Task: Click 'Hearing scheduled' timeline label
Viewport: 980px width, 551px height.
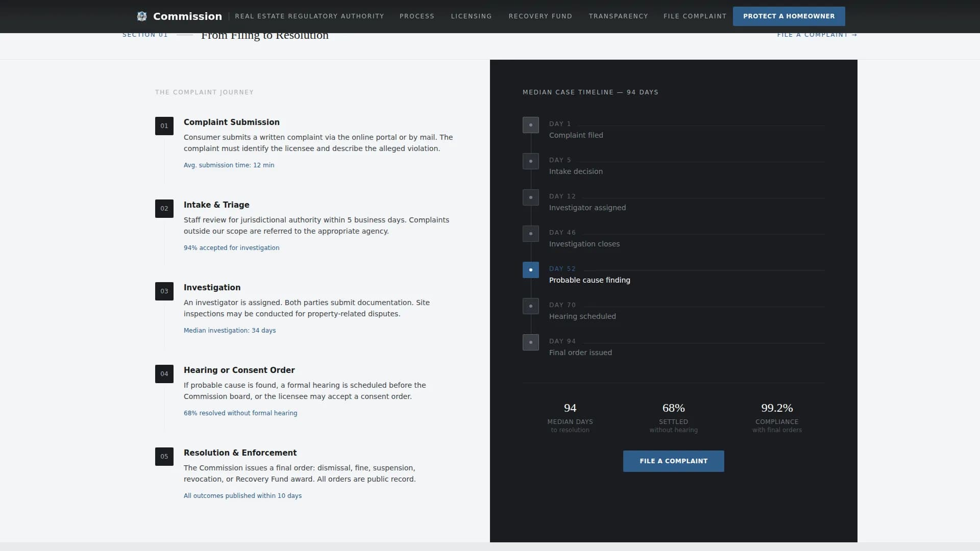Action: [x=582, y=316]
